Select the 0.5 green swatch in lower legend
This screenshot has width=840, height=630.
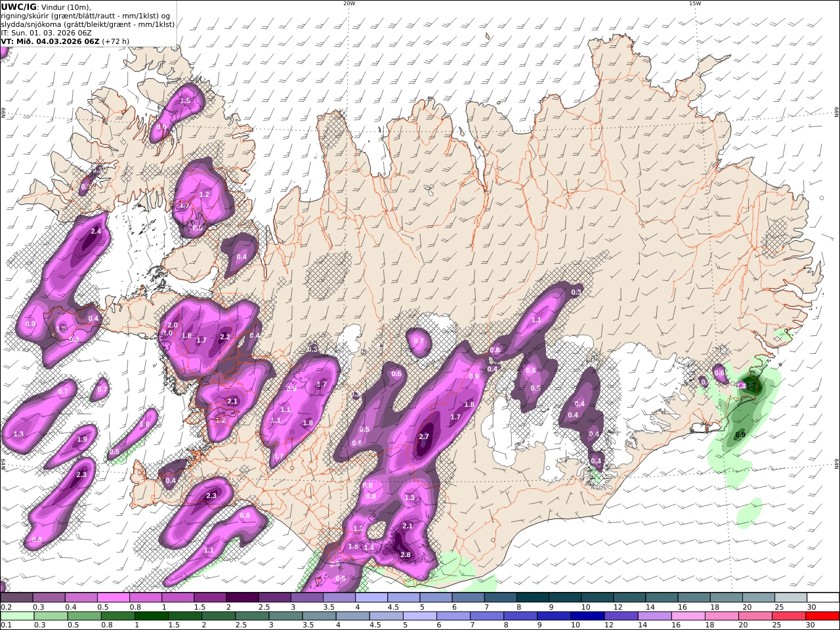tap(85, 616)
